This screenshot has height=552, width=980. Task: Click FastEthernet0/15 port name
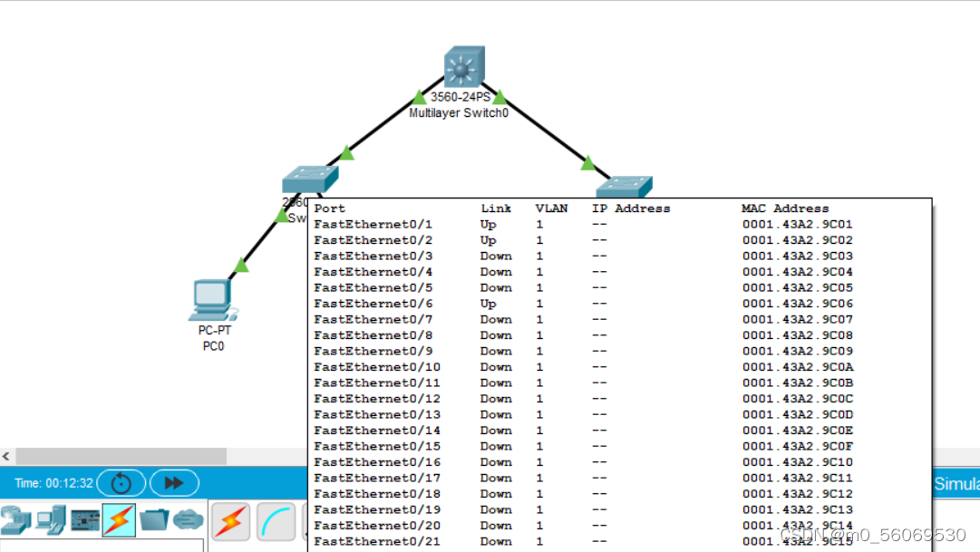377,446
